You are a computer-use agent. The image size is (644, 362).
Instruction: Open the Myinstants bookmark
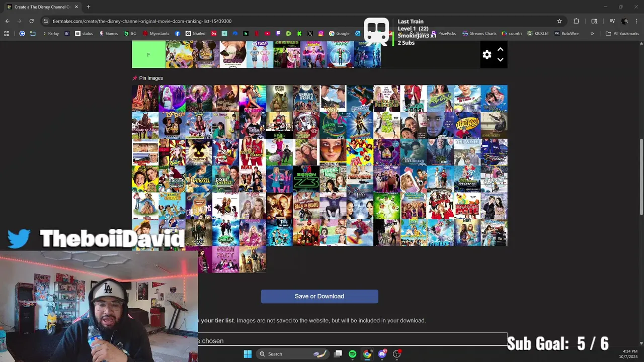pos(156,34)
